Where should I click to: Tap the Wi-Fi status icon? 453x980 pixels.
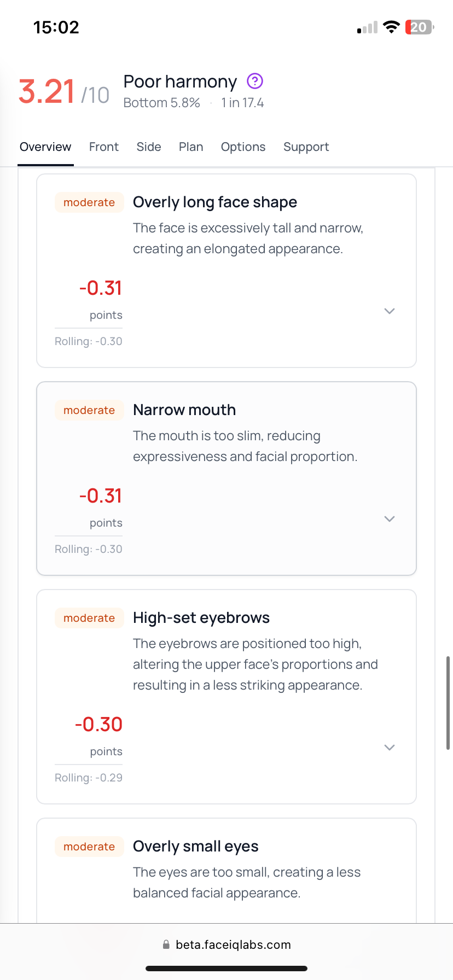(391, 27)
